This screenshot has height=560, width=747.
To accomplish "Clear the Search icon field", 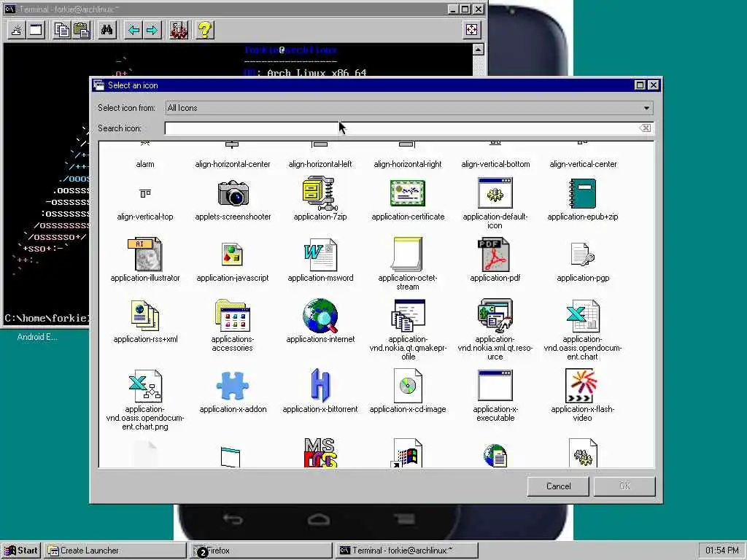I will [645, 128].
